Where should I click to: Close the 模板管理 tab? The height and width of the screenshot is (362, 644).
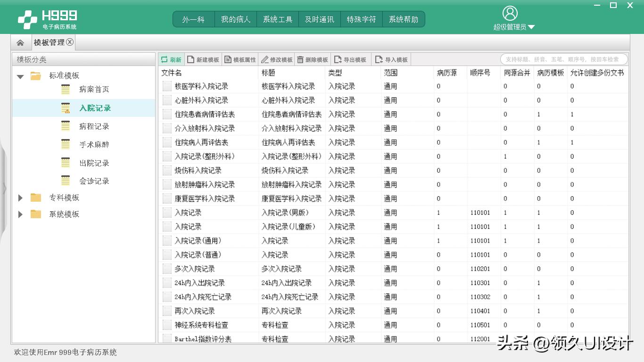coord(70,42)
